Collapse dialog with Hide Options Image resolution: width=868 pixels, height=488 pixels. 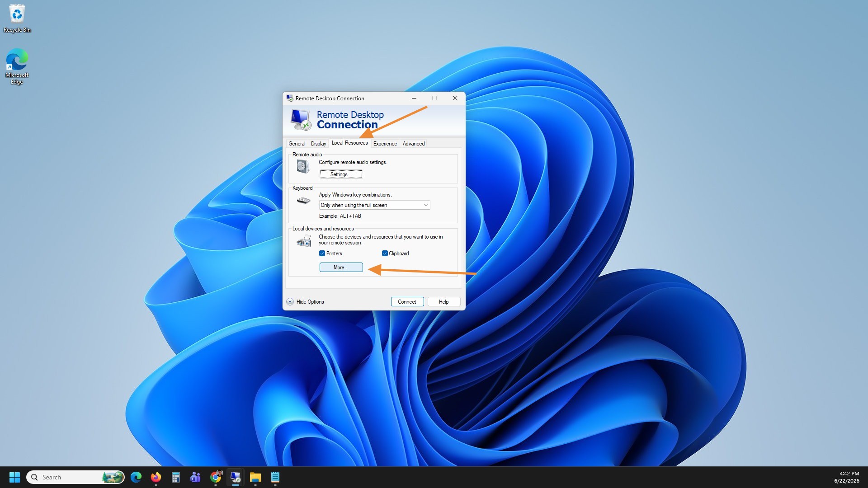(305, 302)
